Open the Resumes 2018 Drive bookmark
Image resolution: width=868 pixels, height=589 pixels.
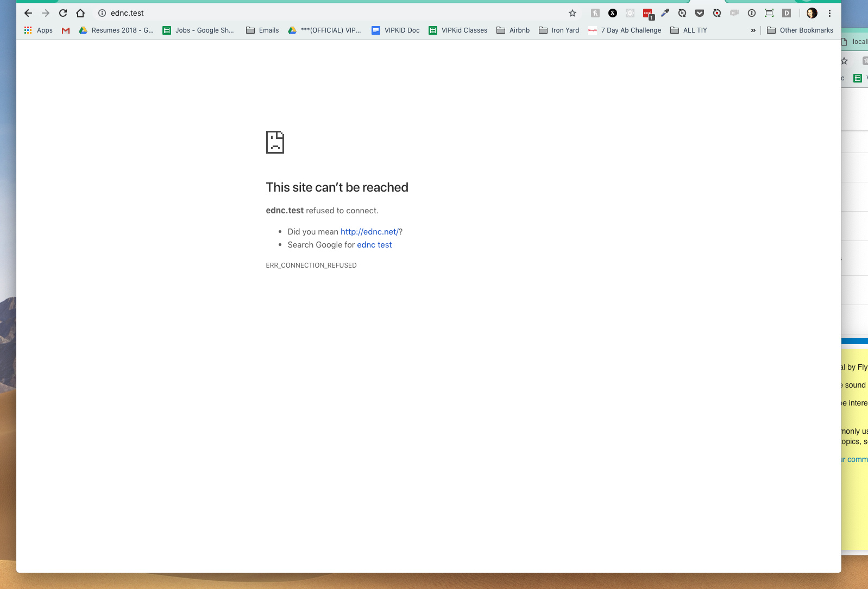(x=116, y=30)
